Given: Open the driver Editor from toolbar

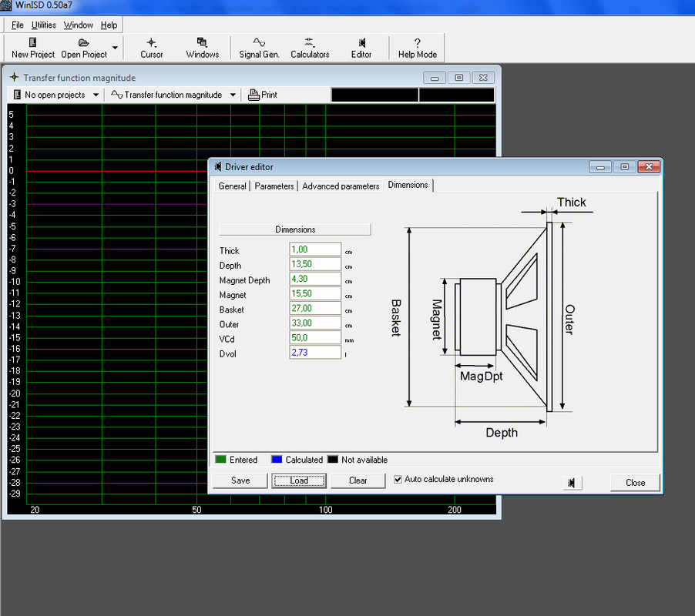Looking at the screenshot, I should 361,48.
